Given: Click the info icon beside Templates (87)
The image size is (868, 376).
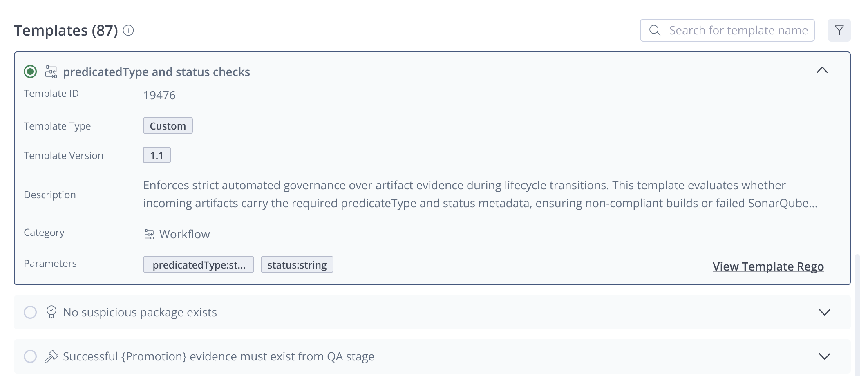Looking at the screenshot, I should [x=128, y=31].
